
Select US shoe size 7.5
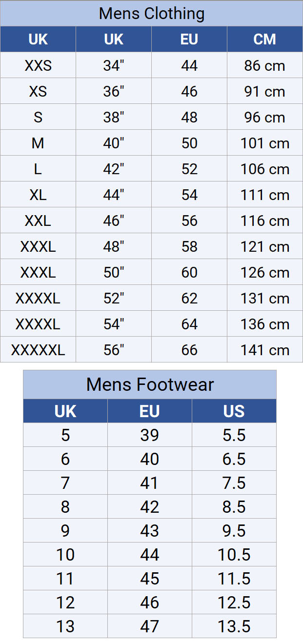(234, 483)
